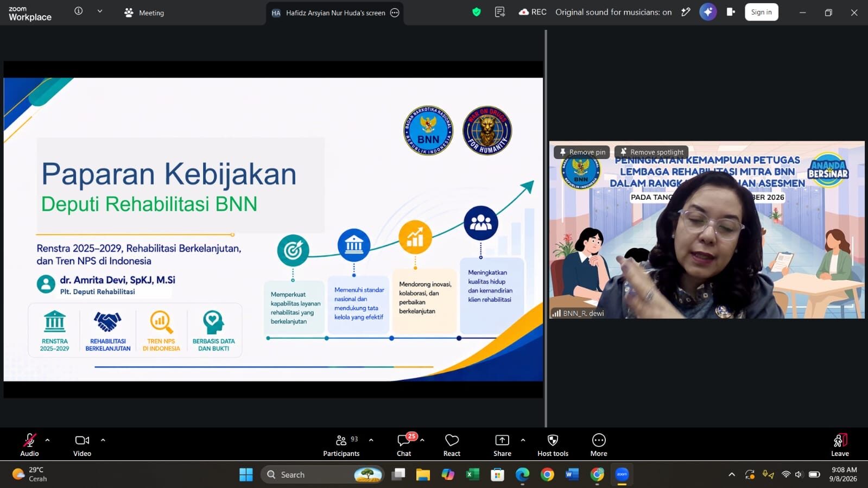Open the React emoji menu

452,445
